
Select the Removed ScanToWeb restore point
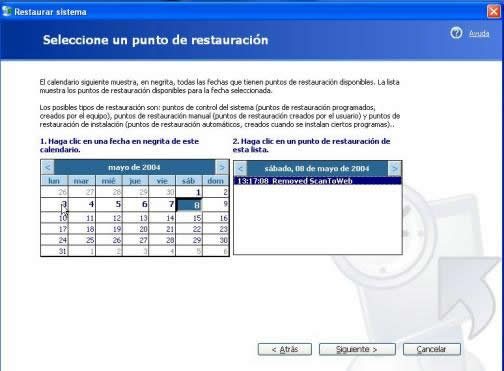(x=318, y=181)
